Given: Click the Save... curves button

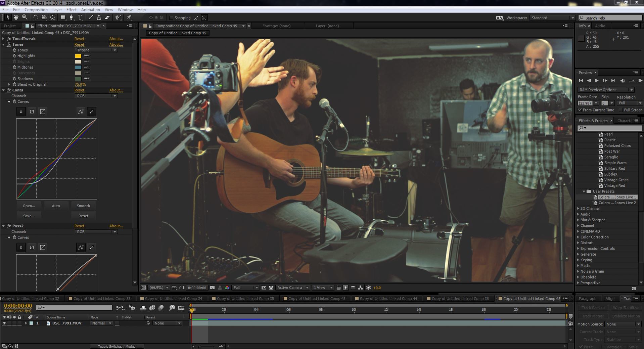Looking at the screenshot, I should tap(29, 216).
